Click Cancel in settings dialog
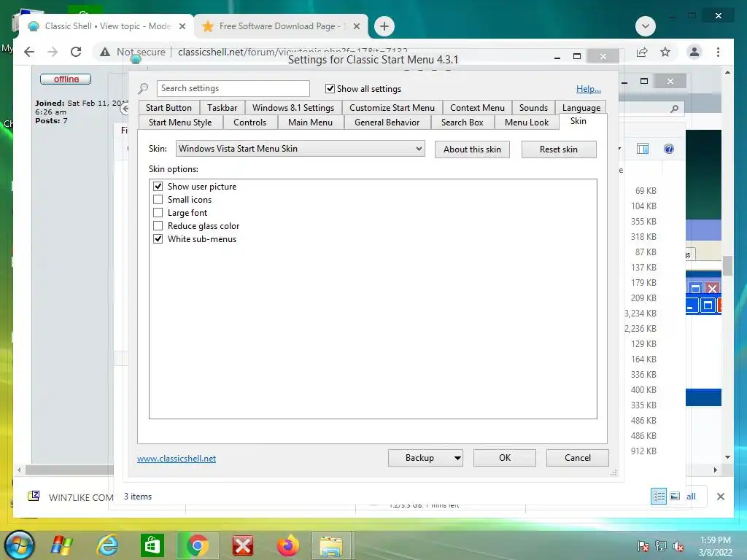 578,458
